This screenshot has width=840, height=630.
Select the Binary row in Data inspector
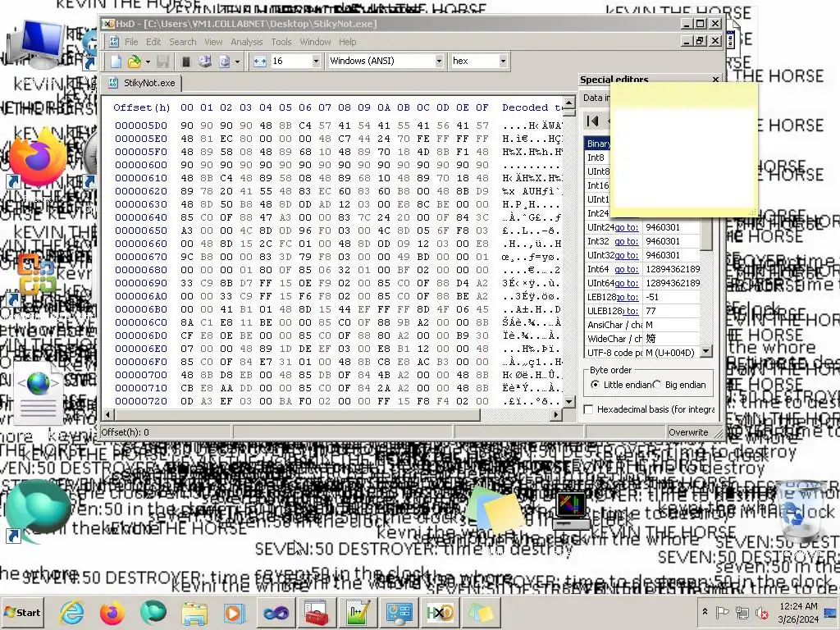[597, 144]
